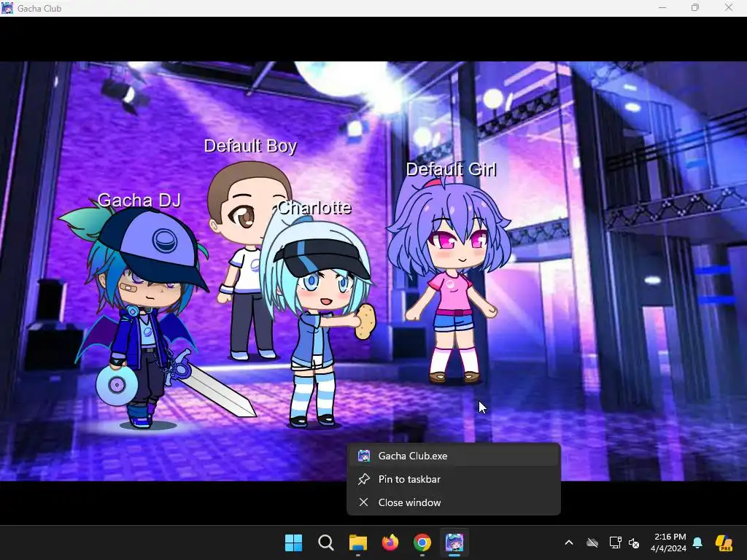Click the muted volume tray icon
This screenshot has height=560, width=747.
(634, 542)
